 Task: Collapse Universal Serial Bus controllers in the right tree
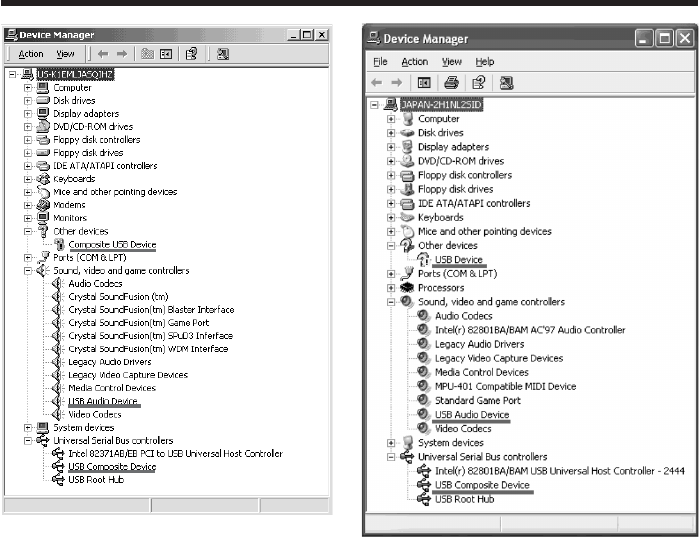tap(391, 457)
